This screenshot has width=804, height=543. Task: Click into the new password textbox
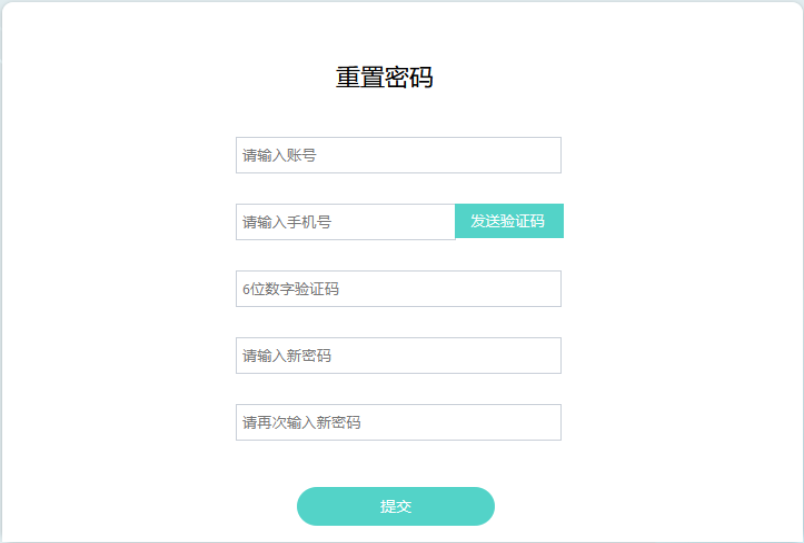tap(398, 356)
